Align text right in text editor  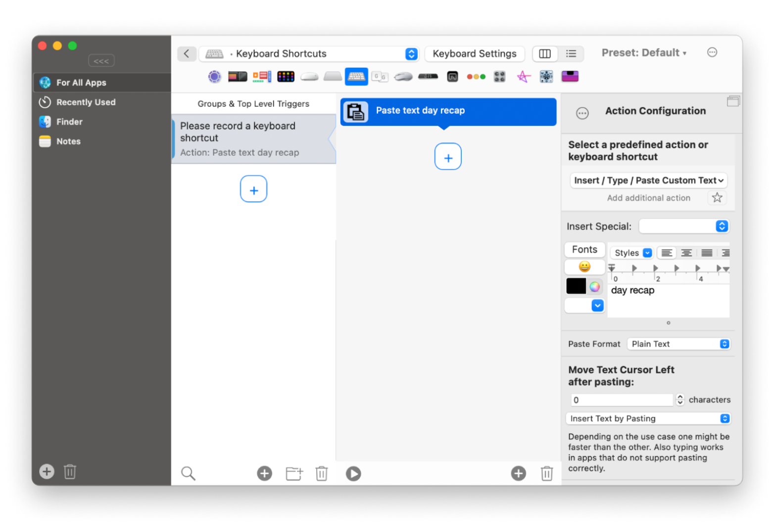point(725,253)
